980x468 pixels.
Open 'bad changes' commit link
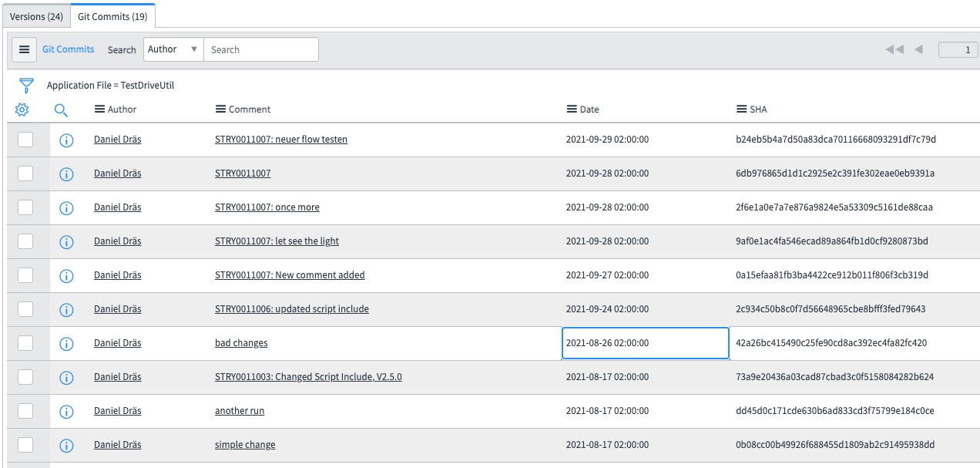241,343
